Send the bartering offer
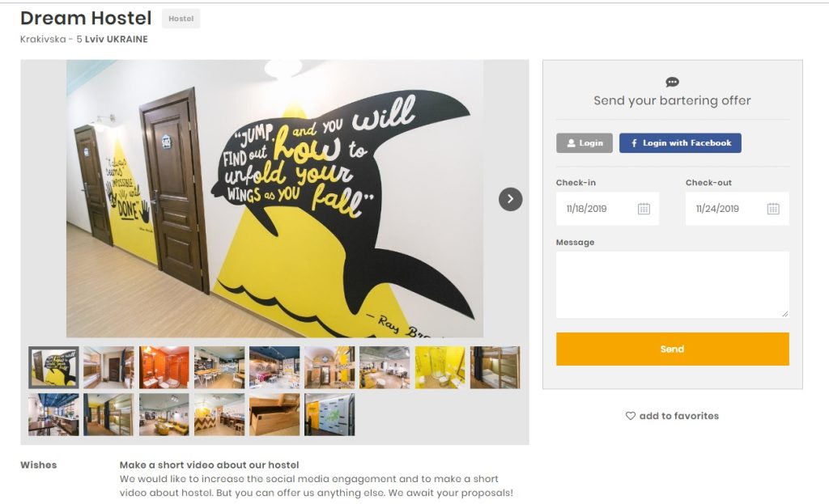 pos(672,349)
